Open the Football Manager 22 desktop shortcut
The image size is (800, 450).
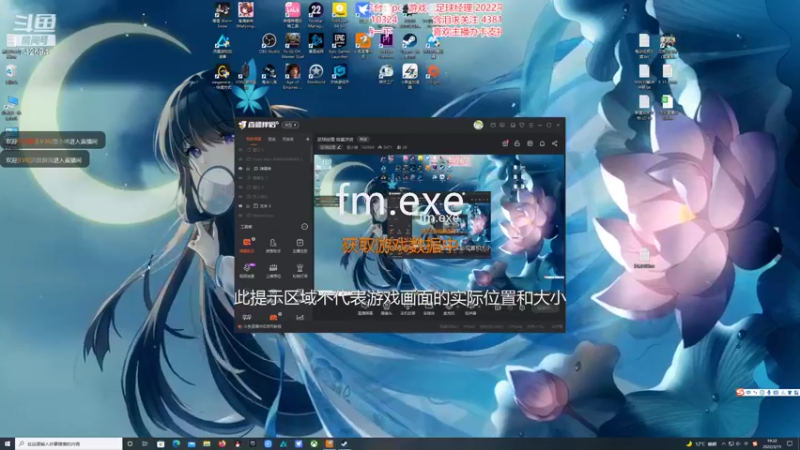[316, 14]
